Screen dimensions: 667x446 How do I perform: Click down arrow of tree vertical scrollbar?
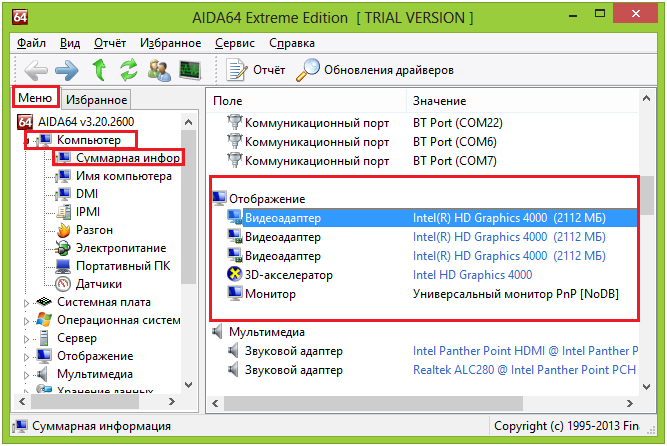pyautogui.click(x=188, y=384)
